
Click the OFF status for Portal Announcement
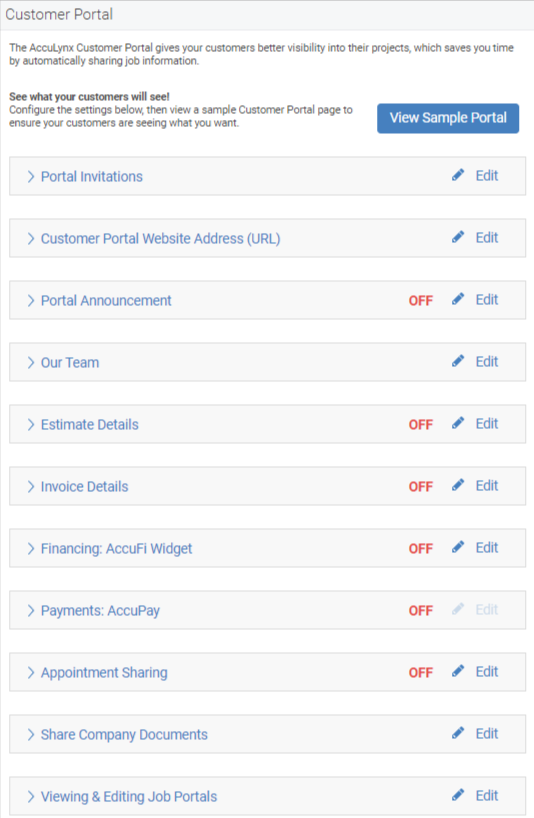click(421, 300)
